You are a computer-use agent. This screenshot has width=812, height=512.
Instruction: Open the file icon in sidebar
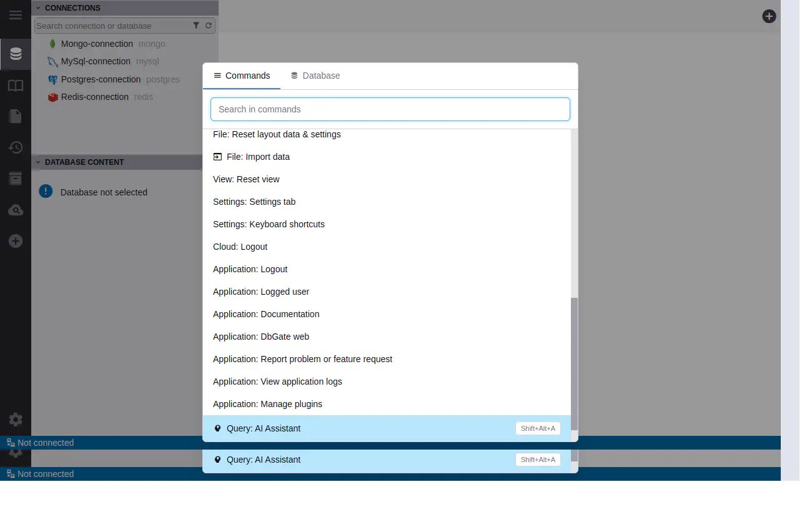16,117
